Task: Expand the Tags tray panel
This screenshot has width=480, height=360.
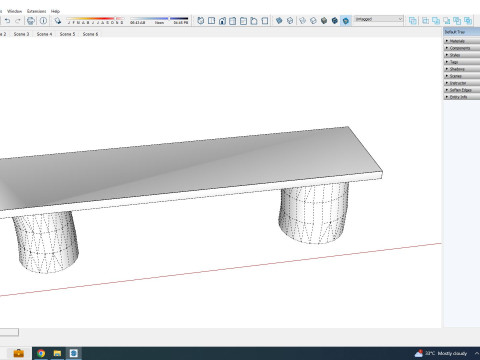Action: (x=462, y=62)
